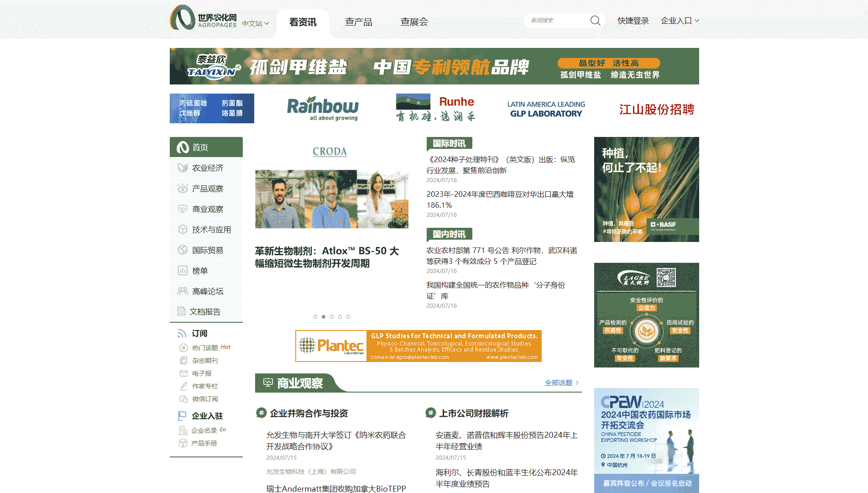The image size is (868, 493).
Task: Select the third carousel dot
Action: 332,317
